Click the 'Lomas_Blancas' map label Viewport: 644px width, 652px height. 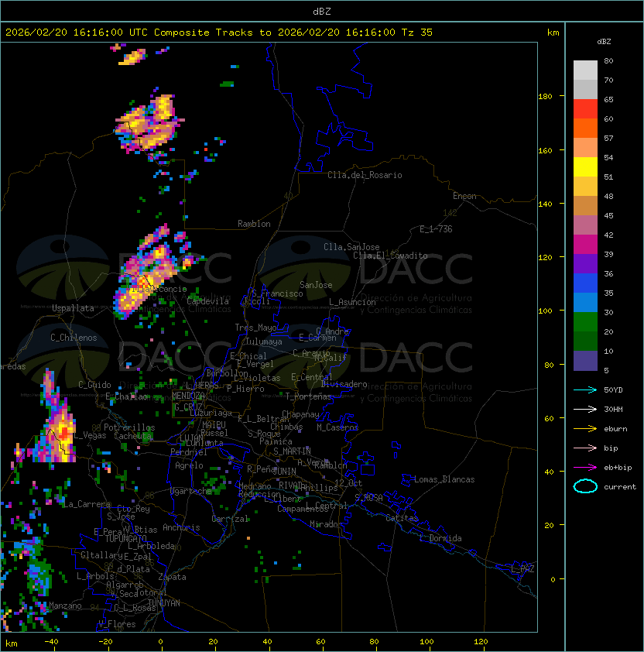(x=444, y=479)
